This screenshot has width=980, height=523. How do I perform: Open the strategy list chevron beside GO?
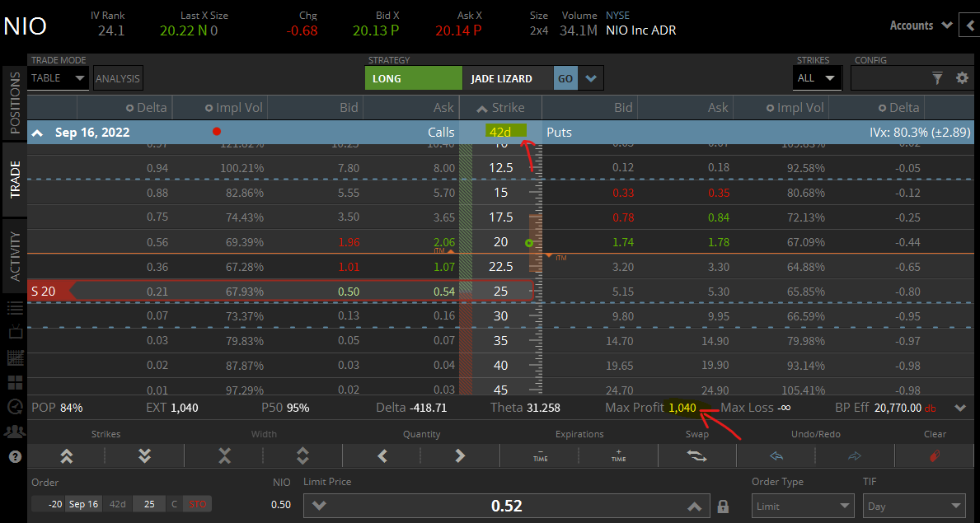click(x=591, y=79)
